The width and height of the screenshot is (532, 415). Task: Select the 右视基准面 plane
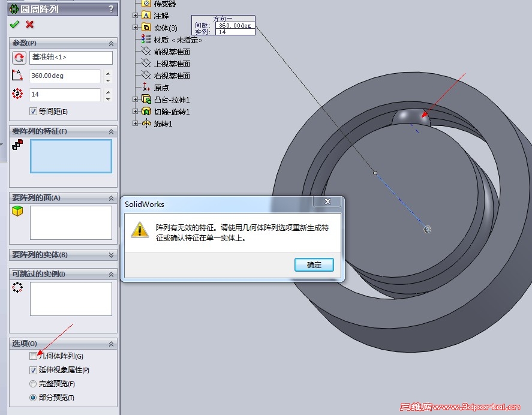(172, 76)
